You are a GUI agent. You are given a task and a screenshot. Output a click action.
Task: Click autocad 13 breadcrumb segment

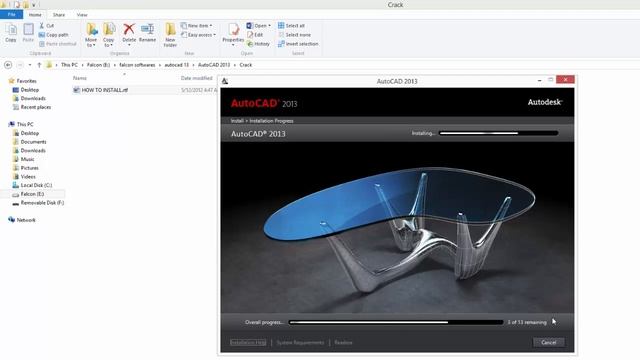[x=177, y=65]
